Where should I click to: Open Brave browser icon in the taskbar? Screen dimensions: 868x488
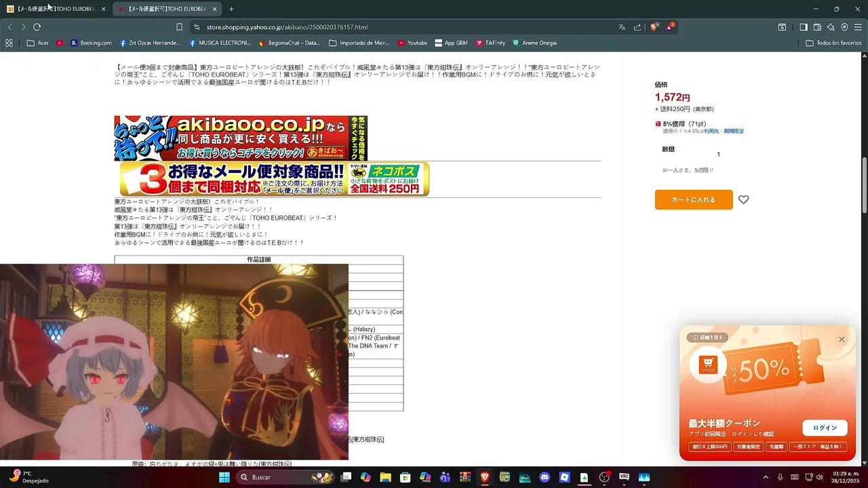485,477
